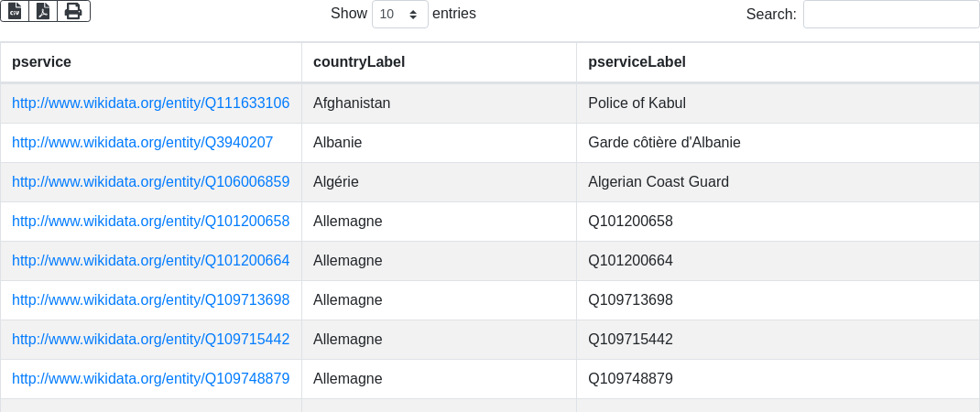Sort by pserviceLabel column header
The height and width of the screenshot is (412, 980).
tap(637, 62)
